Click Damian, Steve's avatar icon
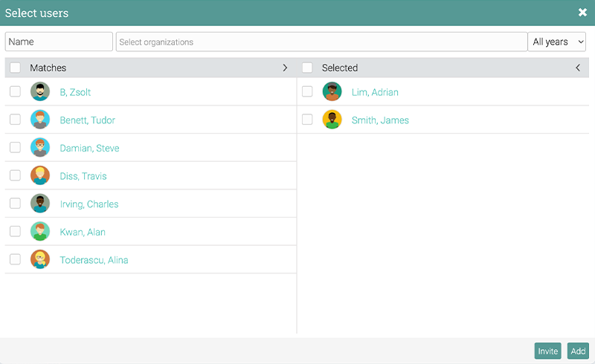 coord(40,148)
